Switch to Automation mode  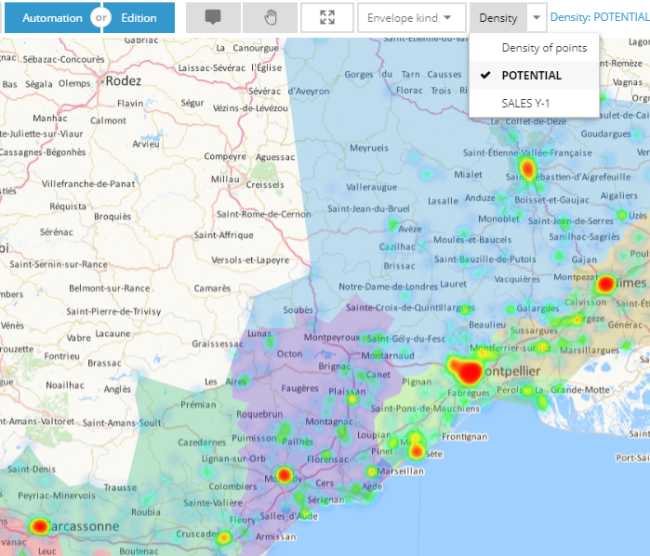point(51,17)
